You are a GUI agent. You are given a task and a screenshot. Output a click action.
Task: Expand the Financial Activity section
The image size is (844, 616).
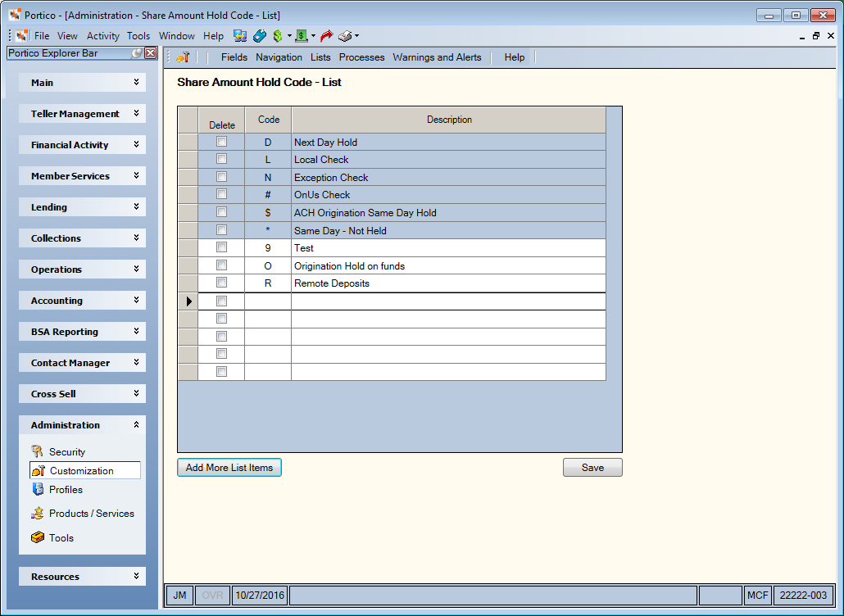tap(83, 145)
